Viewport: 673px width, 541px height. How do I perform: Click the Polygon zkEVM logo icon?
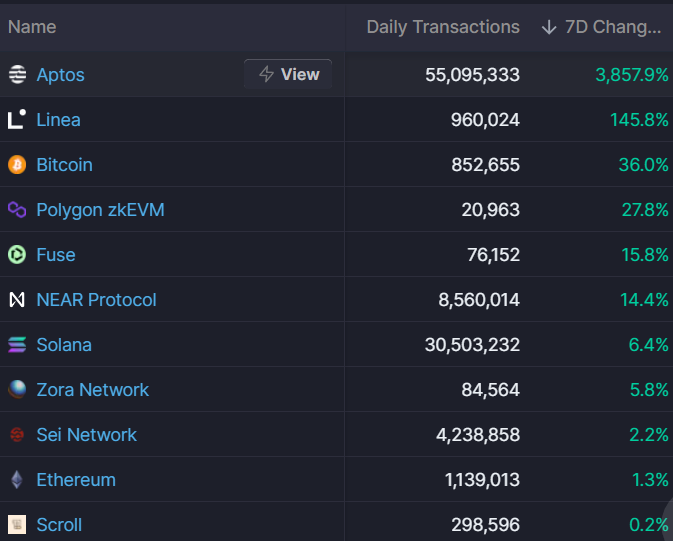17,210
